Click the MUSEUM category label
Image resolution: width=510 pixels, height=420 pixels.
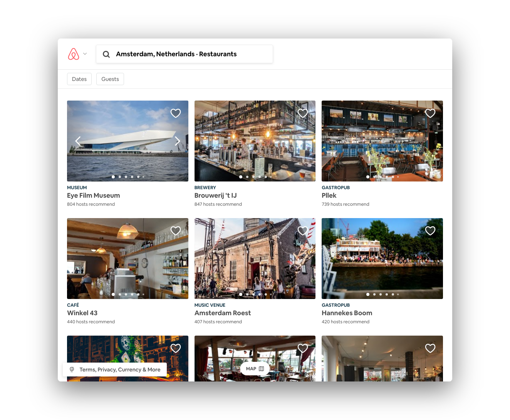click(x=77, y=188)
